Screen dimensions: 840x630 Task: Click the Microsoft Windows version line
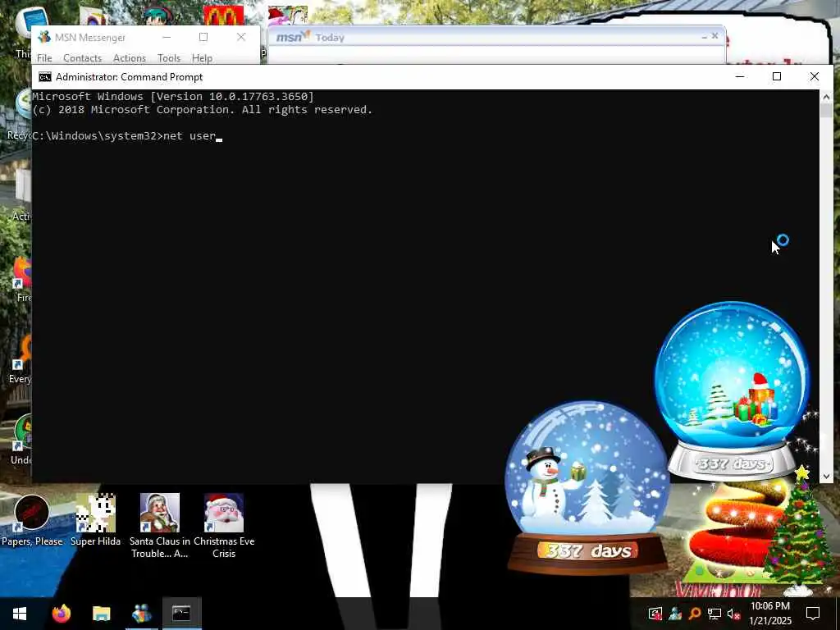[173, 97]
